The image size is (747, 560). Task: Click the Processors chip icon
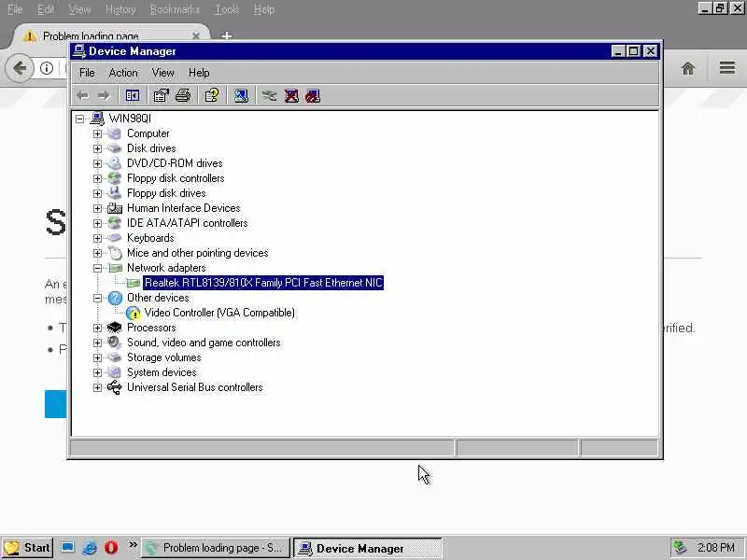(x=114, y=328)
